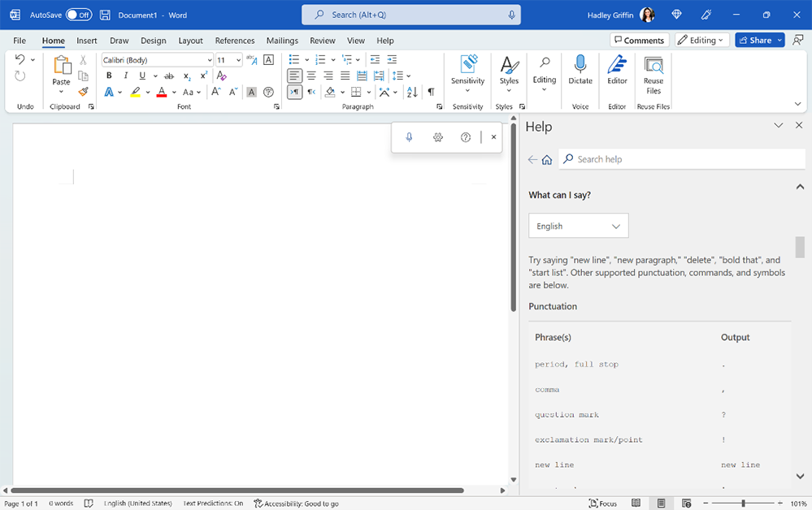Click the Help pane back arrow

(532, 159)
